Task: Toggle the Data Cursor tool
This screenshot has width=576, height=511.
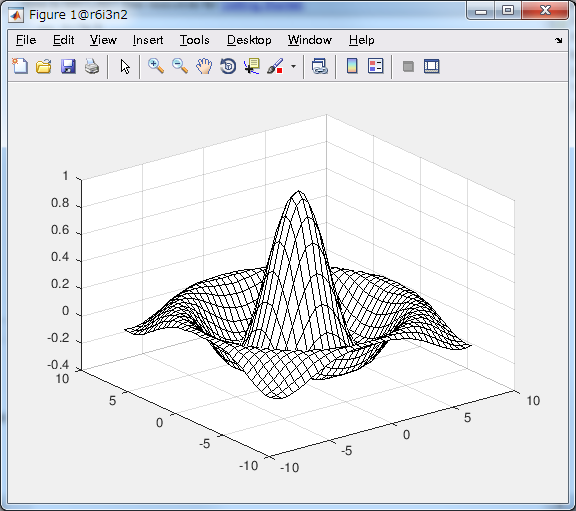Action: click(252, 66)
